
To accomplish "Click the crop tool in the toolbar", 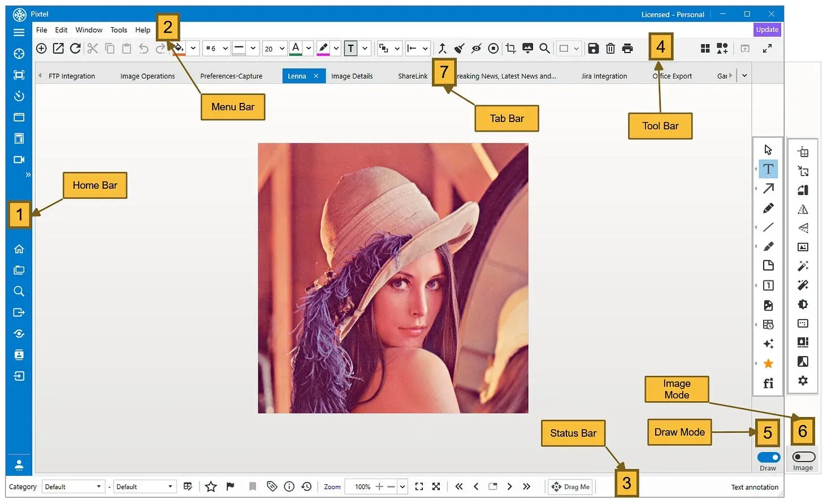I will [511, 49].
